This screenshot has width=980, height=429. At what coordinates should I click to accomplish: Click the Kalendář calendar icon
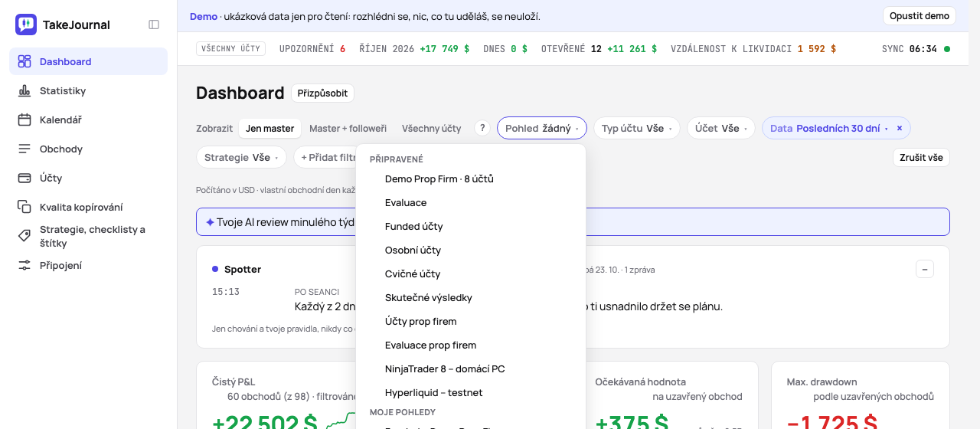pyautogui.click(x=24, y=120)
